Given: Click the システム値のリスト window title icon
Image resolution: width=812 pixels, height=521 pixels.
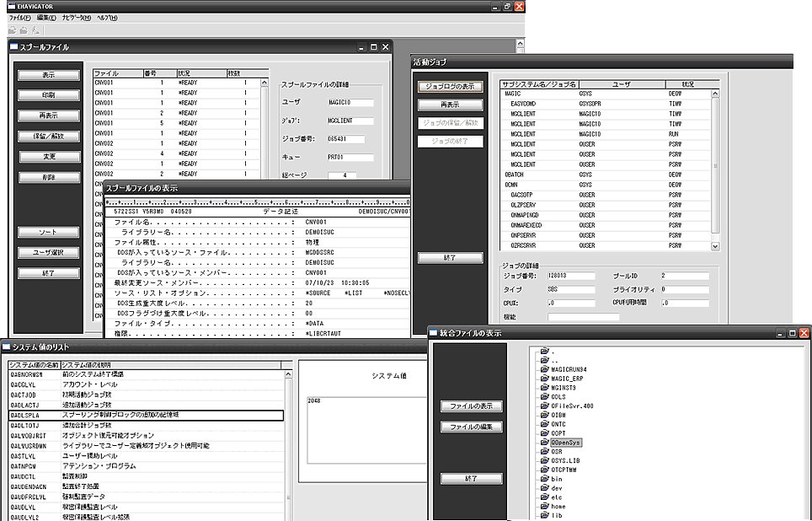Looking at the screenshot, I should click(6, 346).
